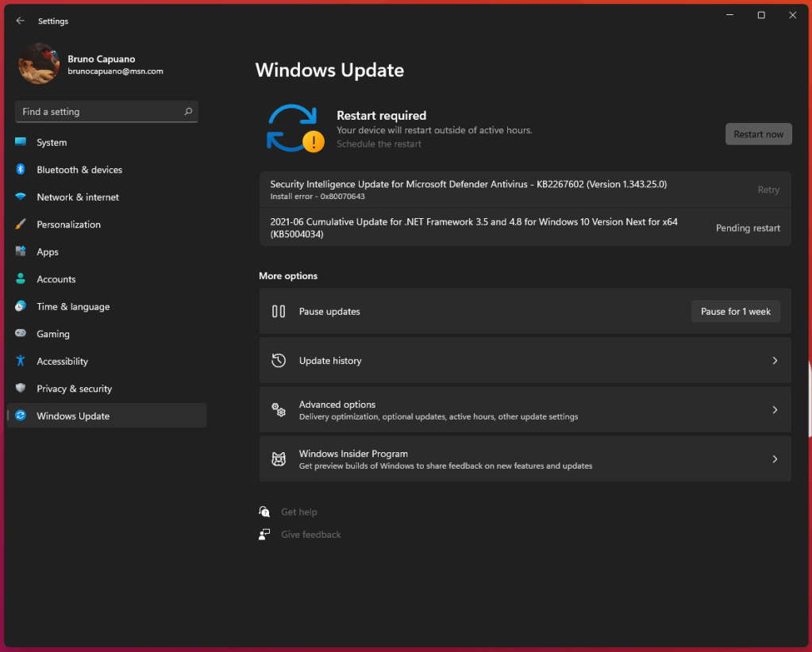Click the System icon in sidebar
812x652 pixels.
coord(21,143)
